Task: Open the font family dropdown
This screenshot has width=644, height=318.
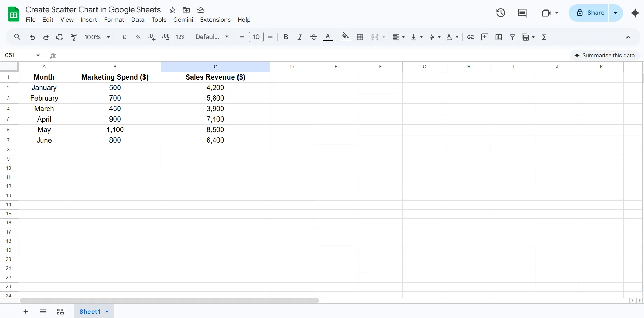Action: [x=212, y=37]
